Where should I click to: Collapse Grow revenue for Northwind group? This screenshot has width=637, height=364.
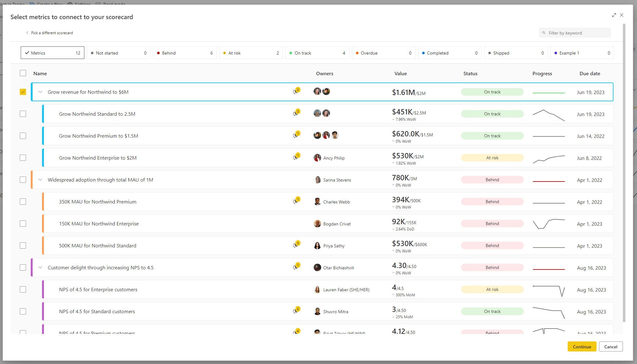click(40, 92)
